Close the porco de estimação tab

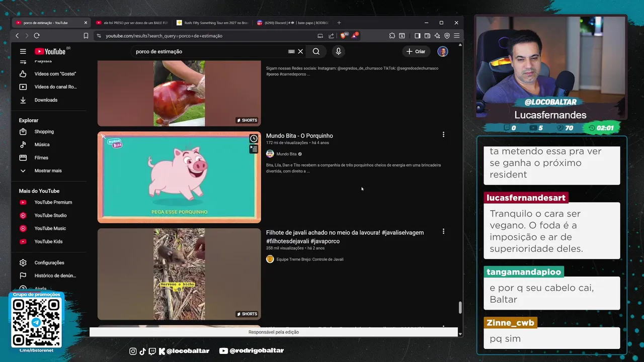click(x=86, y=23)
